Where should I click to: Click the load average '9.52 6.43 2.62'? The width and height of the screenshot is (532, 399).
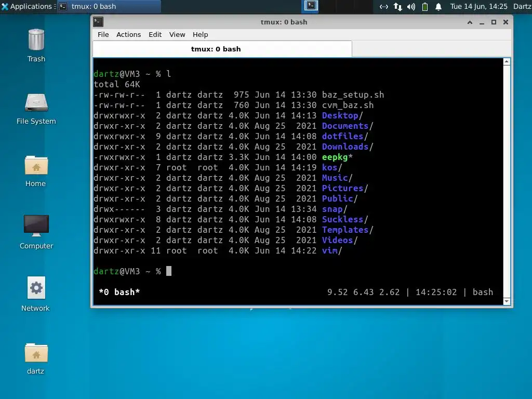(x=363, y=292)
